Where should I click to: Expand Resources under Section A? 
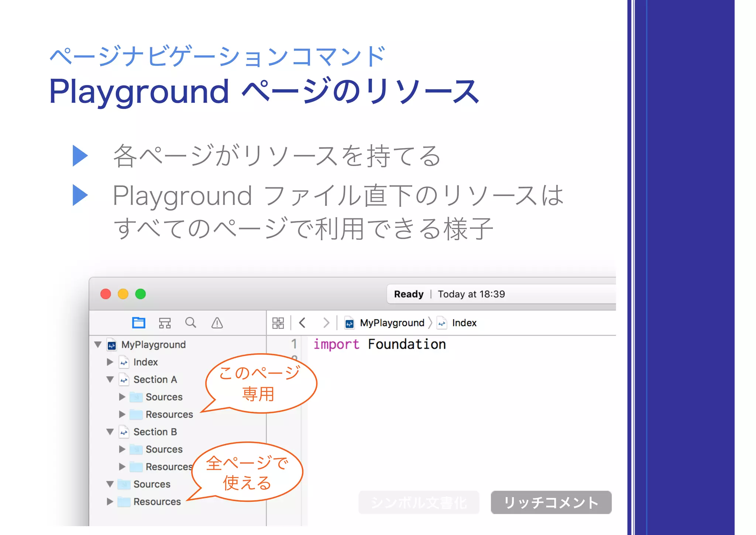[122, 414]
